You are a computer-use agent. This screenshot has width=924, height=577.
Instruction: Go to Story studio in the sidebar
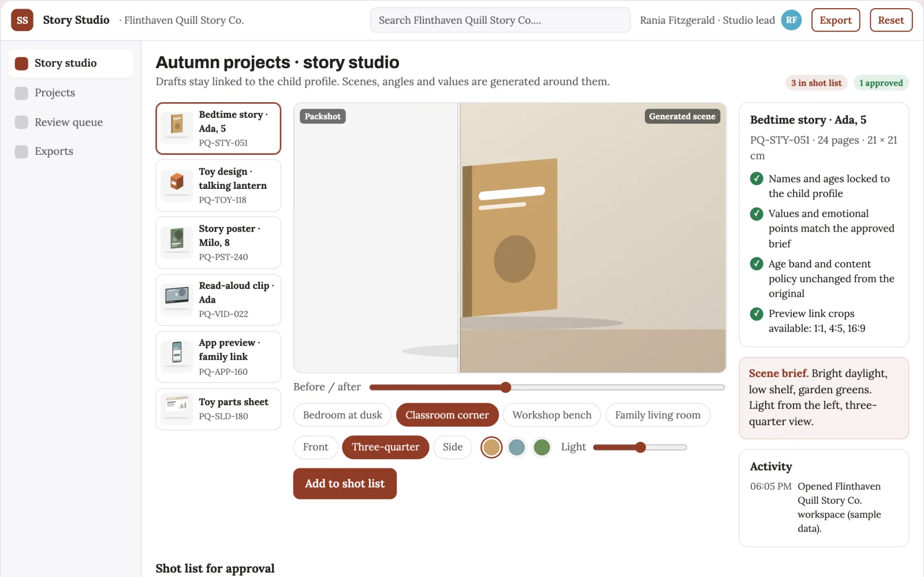70,64
